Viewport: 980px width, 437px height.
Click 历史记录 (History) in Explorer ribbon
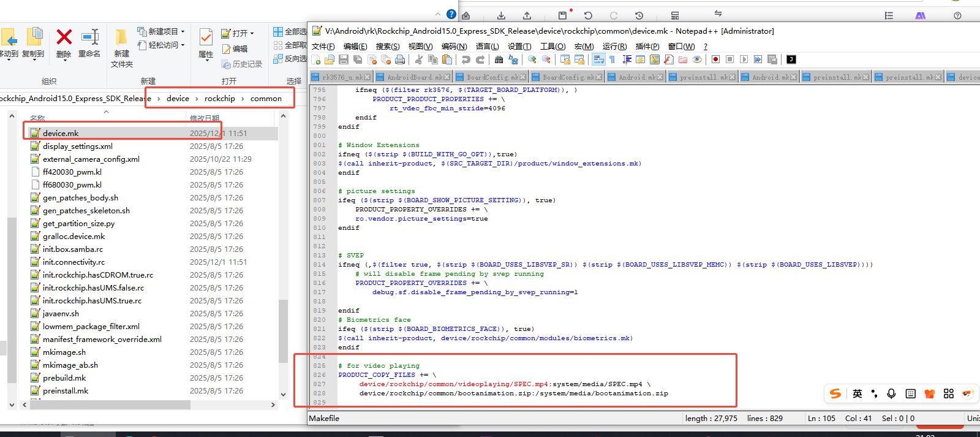[242, 64]
